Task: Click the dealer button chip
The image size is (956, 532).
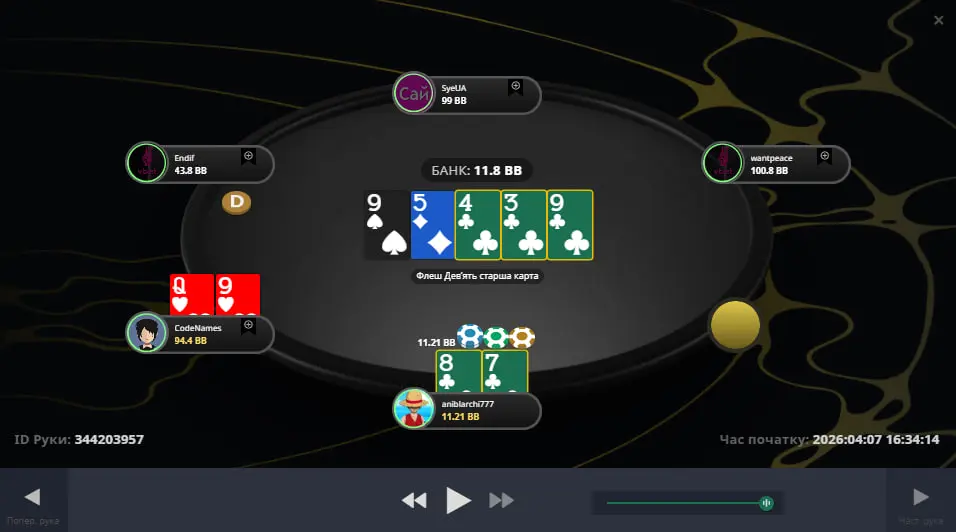Action: pos(237,202)
